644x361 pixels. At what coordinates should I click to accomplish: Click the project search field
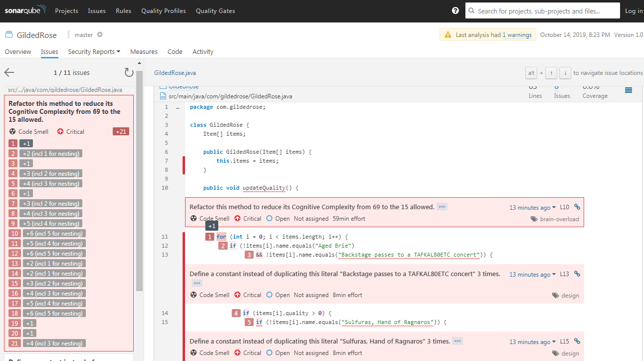point(542,10)
